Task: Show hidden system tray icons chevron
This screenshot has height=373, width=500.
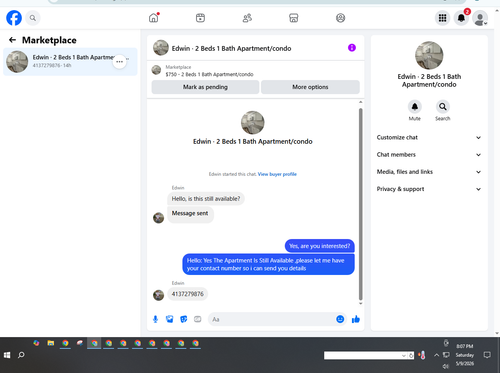Action: (x=436, y=355)
